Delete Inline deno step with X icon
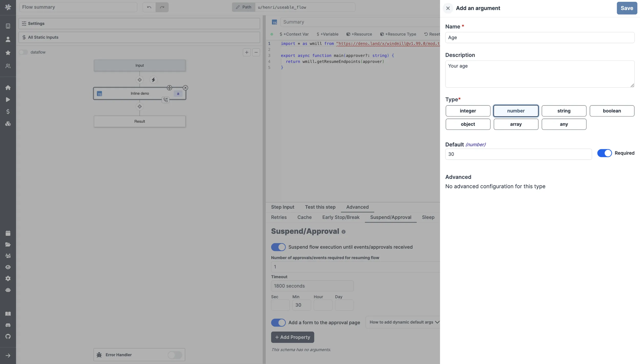 click(x=185, y=88)
